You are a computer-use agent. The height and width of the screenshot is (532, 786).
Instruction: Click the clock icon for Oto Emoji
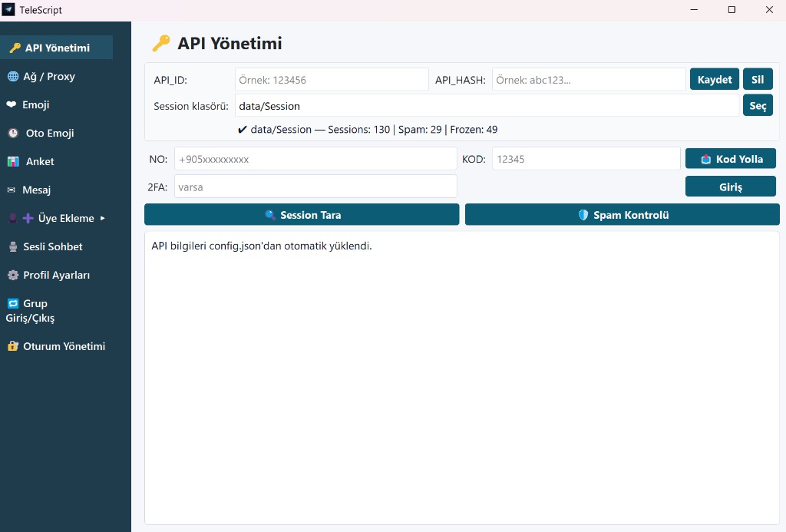[x=13, y=133]
